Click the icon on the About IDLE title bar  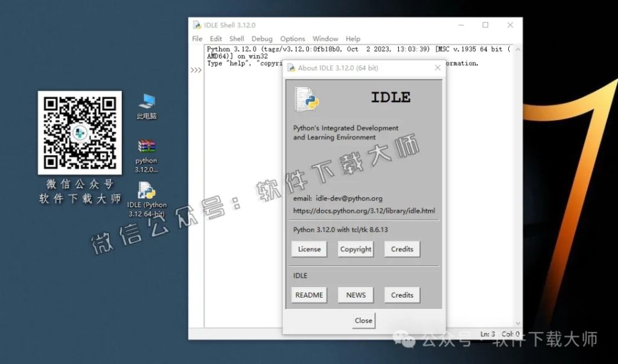pyautogui.click(x=291, y=68)
